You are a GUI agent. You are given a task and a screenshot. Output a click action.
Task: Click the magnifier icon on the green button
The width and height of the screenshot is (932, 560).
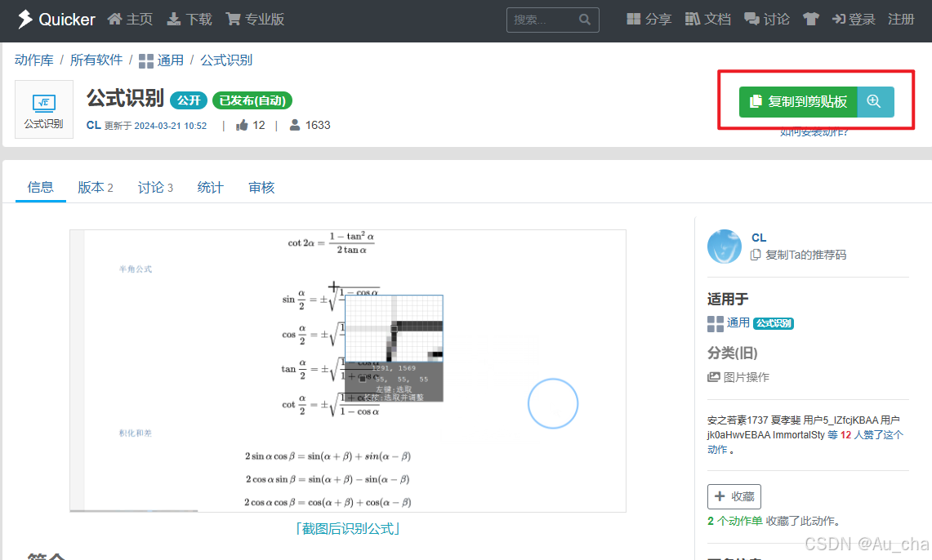click(x=874, y=103)
